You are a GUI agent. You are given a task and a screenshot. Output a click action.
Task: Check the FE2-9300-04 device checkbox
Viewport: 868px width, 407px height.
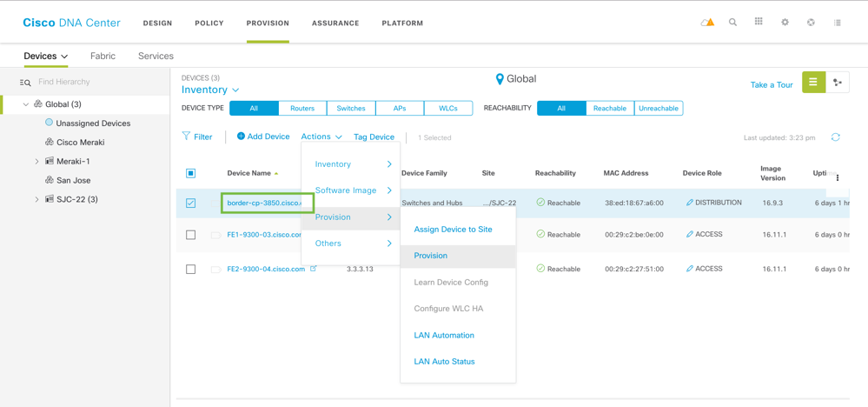pos(190,269)
